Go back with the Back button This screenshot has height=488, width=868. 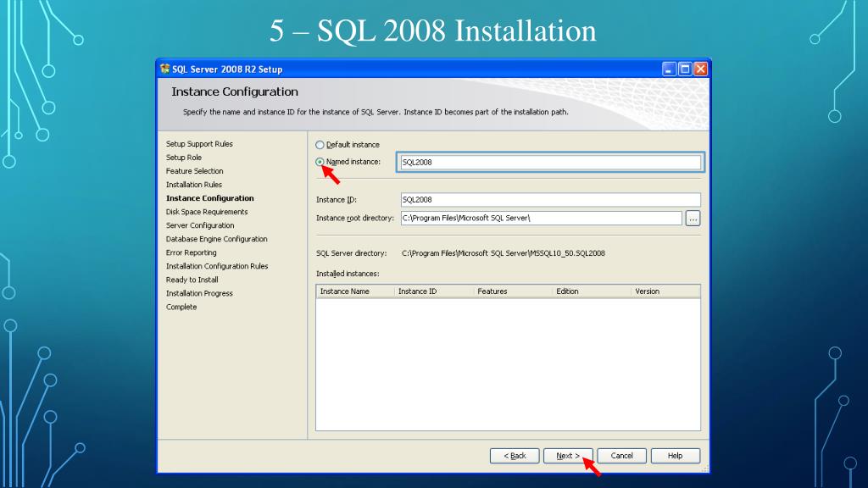click(515, 456)
